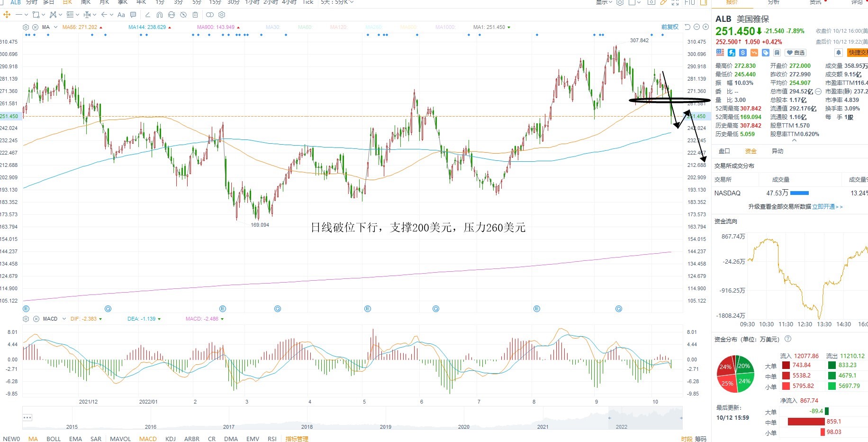
Task: Select the measurement range tool
Action: coord(87,15)
